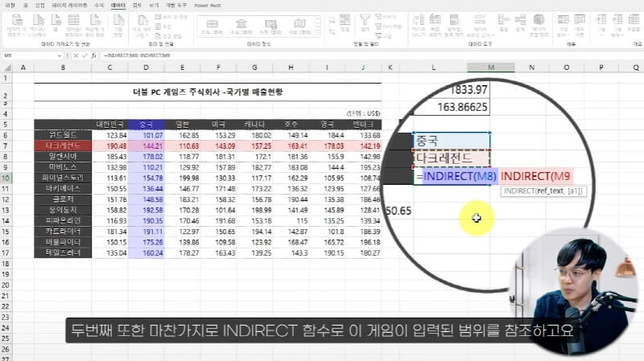The image size is (644, 361).
Task: Click the Select All corner triangle
Action: (6, 68)
